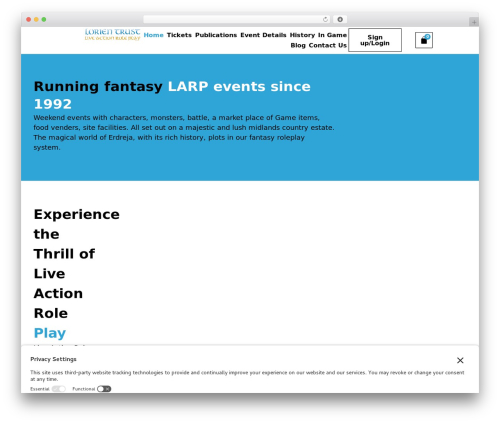Click the browser download icon
Viewport: 500px width, 423px height.
[x=340, y=19]
